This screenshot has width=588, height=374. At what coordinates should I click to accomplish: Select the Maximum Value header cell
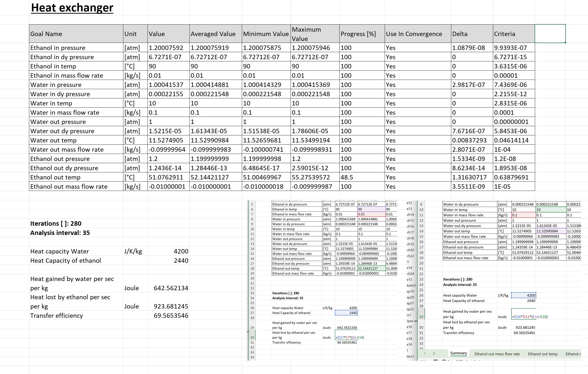[x=315, y=34]
